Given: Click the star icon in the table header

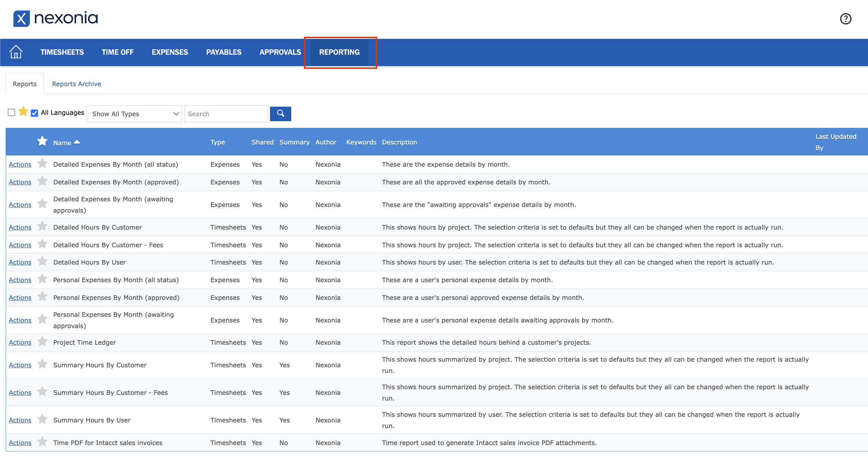Looking at the screenshot, I should tap(42, 141).
